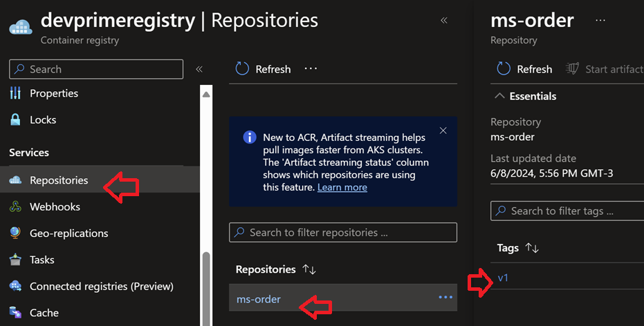Click the Refresh button label in Repositories blade

pyautogui.click(x=273, y=69)
